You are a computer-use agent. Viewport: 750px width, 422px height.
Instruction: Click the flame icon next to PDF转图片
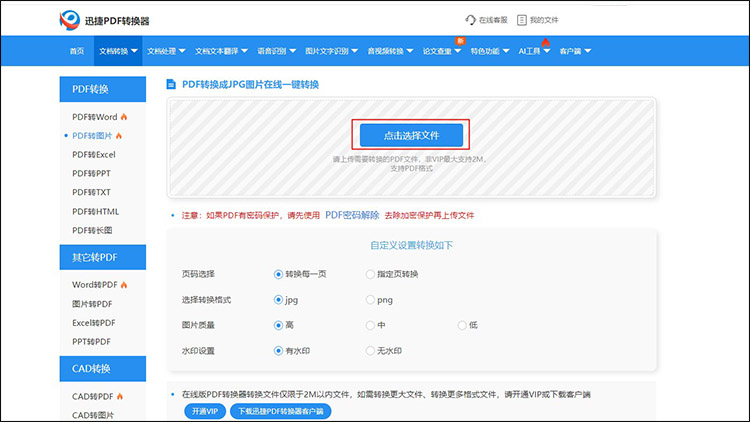pyautogui.click(x=119, y=136)
